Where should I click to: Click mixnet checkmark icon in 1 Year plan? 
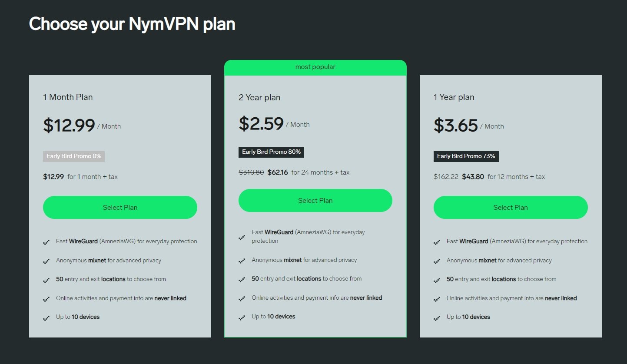tap(437, 261)
